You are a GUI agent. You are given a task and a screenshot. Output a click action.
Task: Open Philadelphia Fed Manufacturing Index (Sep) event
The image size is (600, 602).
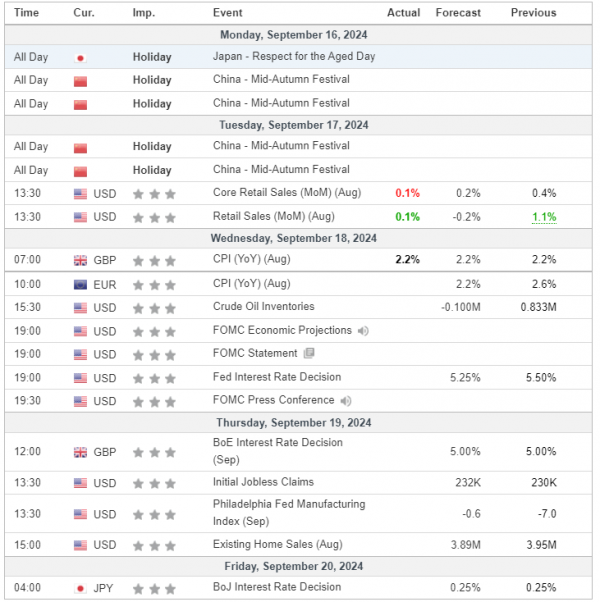[x=289, y=513]
